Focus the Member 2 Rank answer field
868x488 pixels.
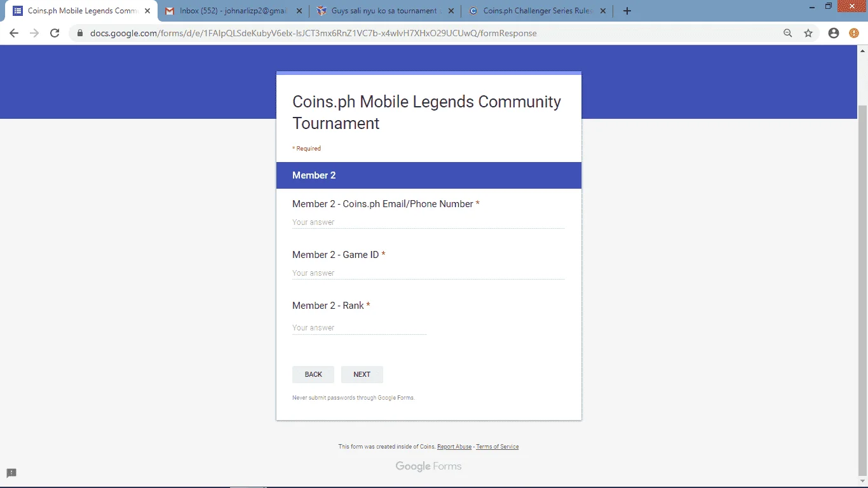point(360,328)
